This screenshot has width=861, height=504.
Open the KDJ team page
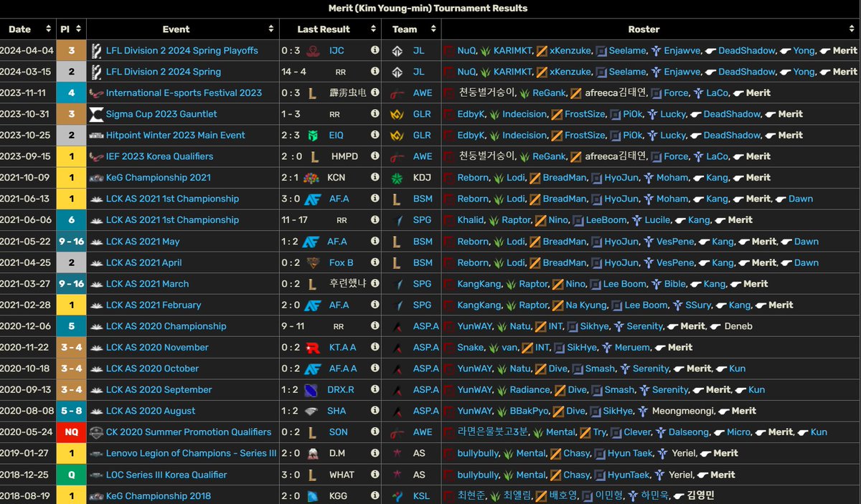click(421, 178)
